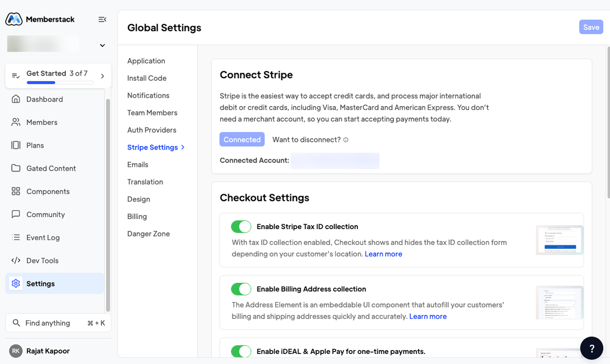Image resolution: width=610 pixels, height=364 pixels.
Task: Open Auth Providers settings
Action: pos(152,130)
